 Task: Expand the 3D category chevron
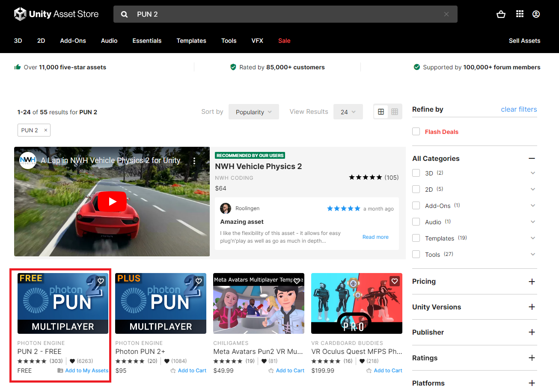(x=533, y=173)
